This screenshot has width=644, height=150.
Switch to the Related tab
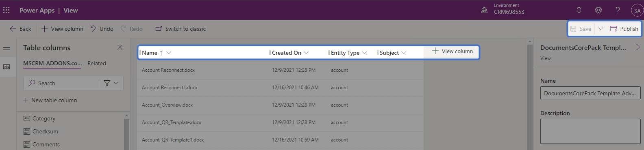click(97, 64)
